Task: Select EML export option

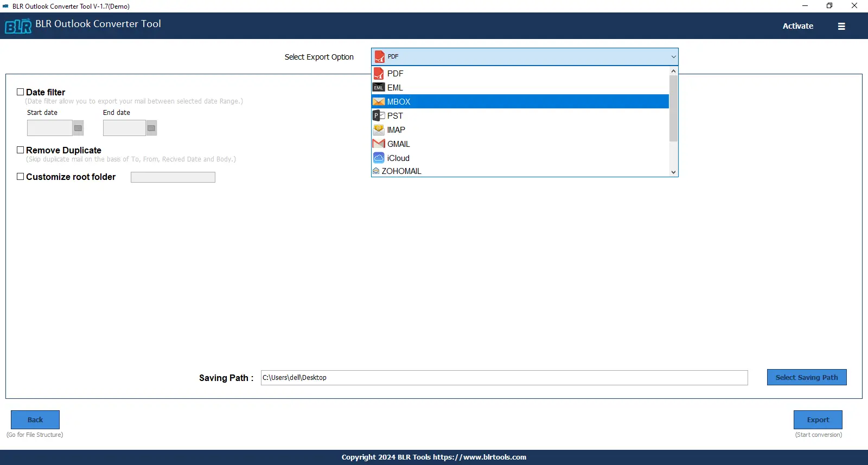Action: [520, 87]
